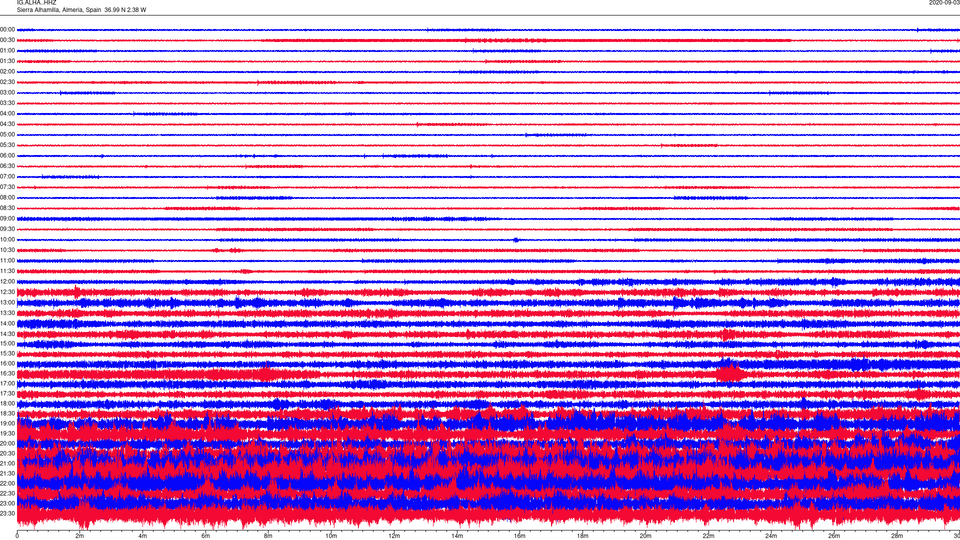Click the '16:00' time label
The width and height of the screenshot is (960, 540).
pyautogui.click(x=7, y=363)
